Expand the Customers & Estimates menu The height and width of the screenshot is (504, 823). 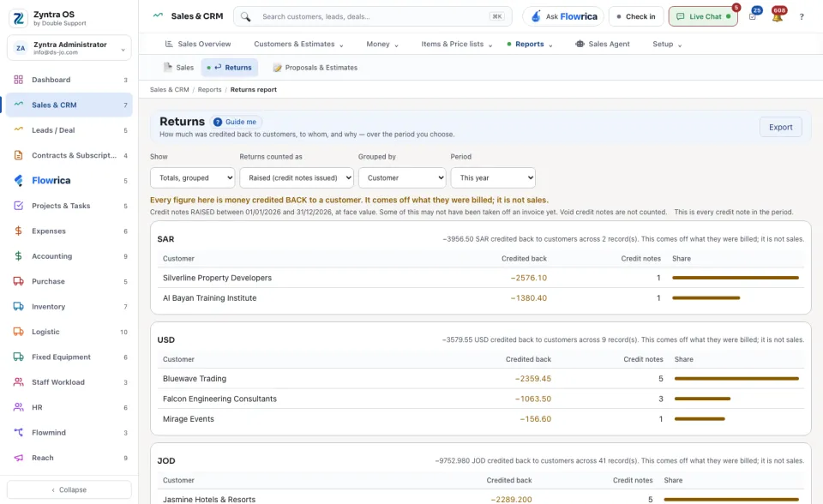click(298, 44)
